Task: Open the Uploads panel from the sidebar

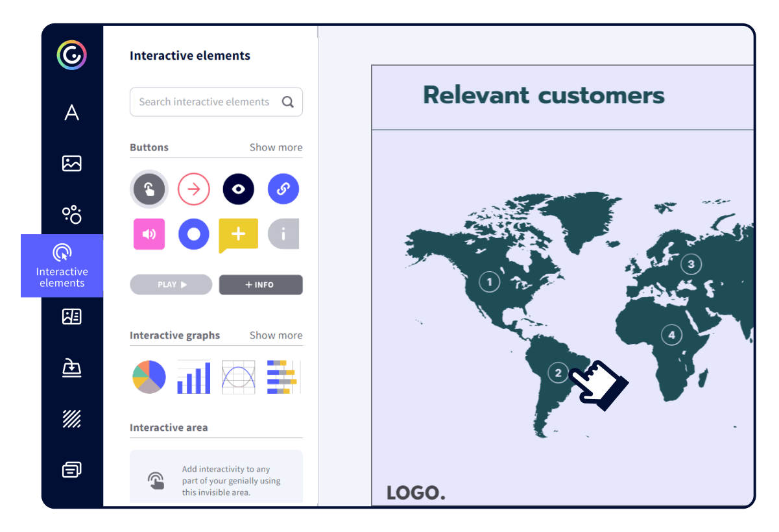Action: tap(71, 368)
